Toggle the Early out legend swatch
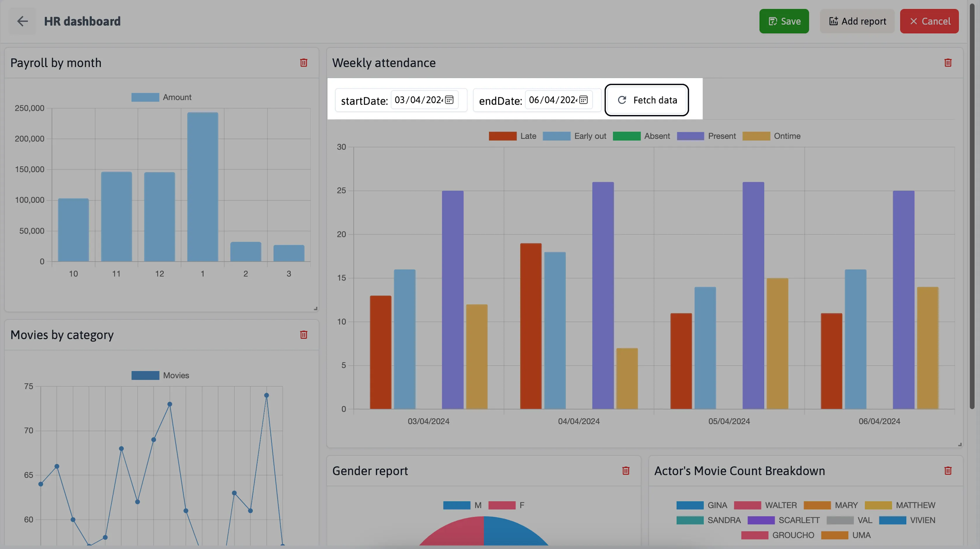 (557, 136)
